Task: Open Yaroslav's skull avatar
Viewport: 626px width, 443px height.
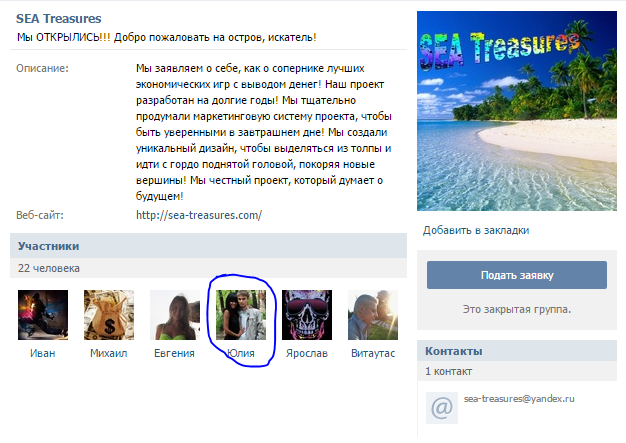Action: [307, 315]
